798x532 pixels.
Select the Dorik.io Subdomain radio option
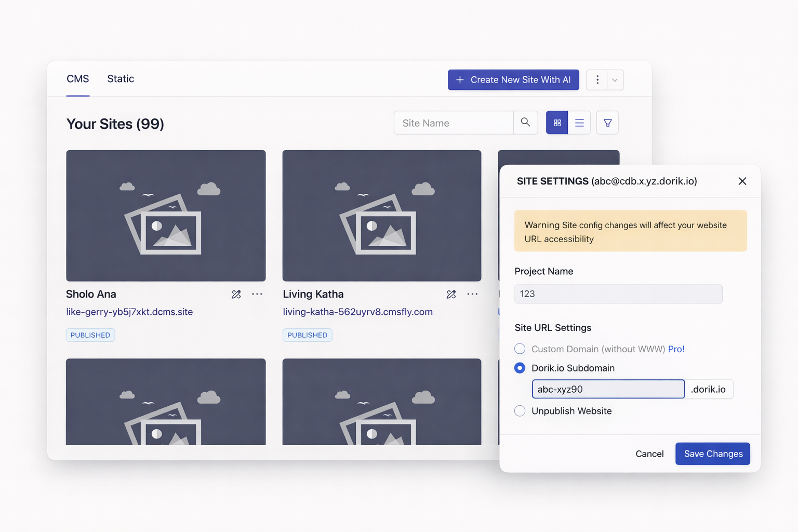(x=520, y=368)
